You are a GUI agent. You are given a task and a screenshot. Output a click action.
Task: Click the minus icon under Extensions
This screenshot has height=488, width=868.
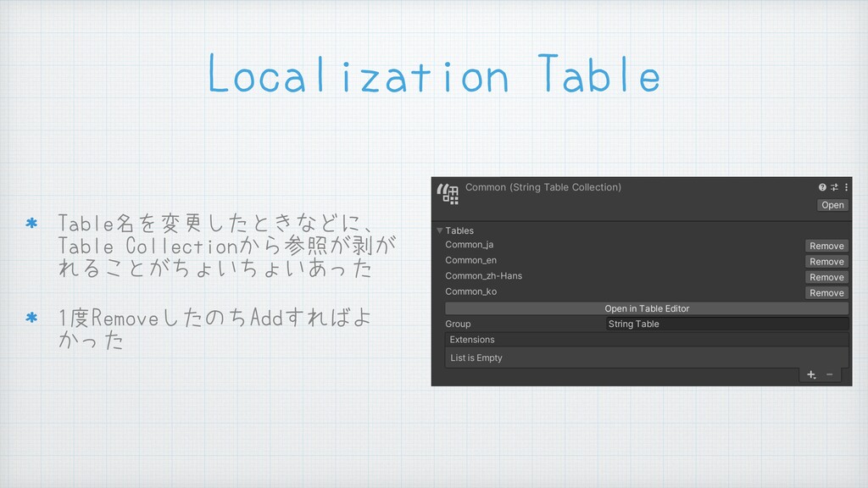pyautogui.click(x=829, y=374)
